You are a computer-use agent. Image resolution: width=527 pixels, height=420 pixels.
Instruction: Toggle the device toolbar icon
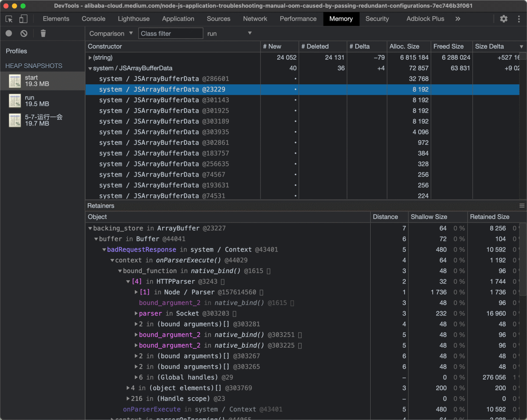23,19
